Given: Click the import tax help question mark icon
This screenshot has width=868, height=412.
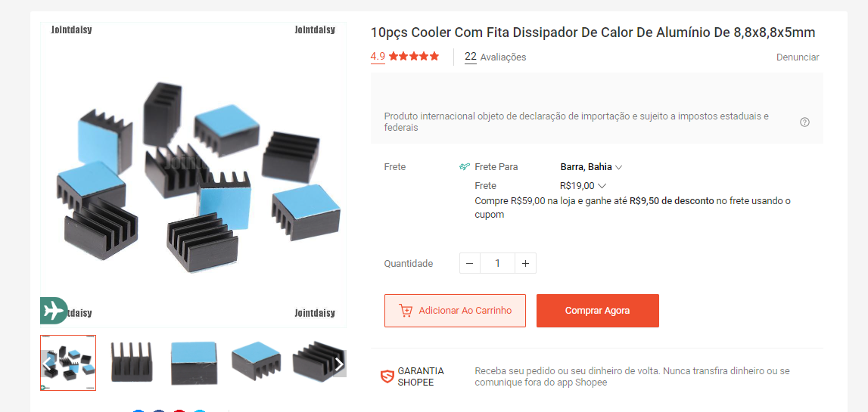Looking at the screenshot, I should click(x=804, y=122).
